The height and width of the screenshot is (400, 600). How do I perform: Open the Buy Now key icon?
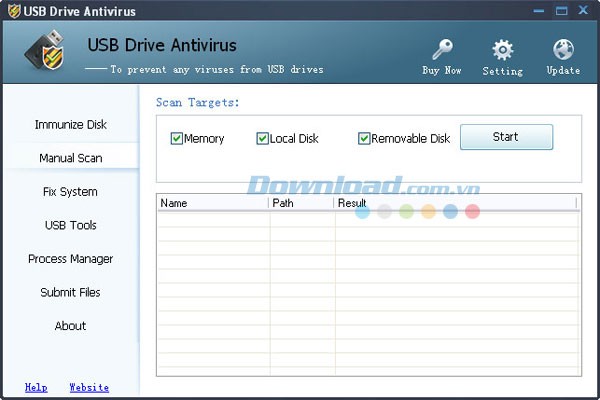(442, 49)
